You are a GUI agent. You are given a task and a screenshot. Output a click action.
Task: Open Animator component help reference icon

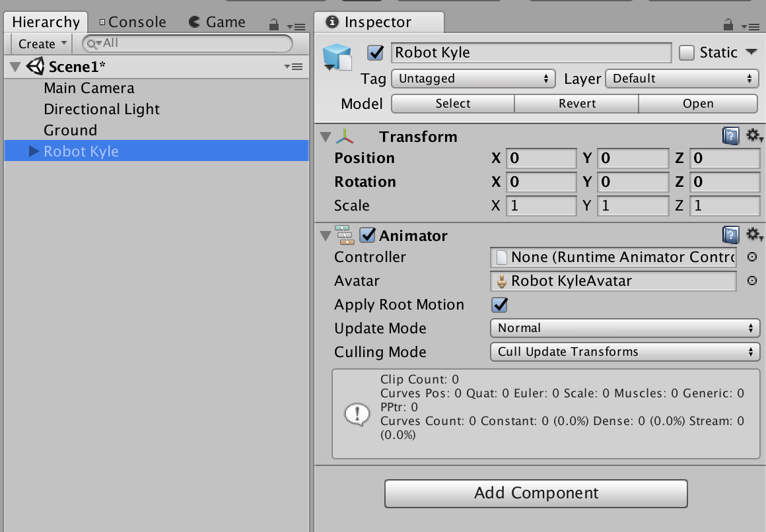coord(730,235)
